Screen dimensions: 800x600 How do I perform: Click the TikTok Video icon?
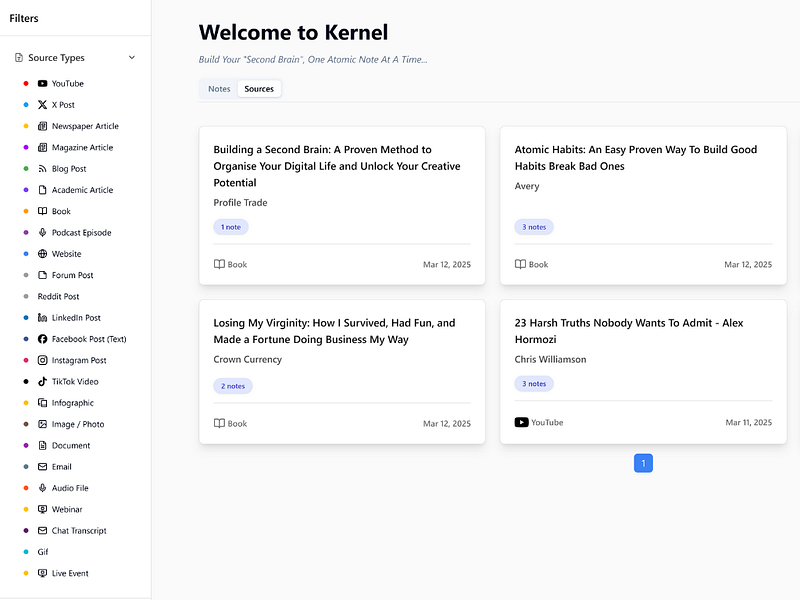(x=42, y=382)
